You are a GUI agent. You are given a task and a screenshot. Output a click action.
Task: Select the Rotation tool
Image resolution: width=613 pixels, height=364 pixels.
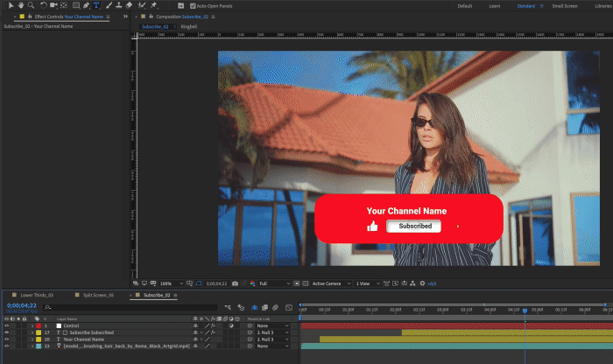tap(44, 5)
